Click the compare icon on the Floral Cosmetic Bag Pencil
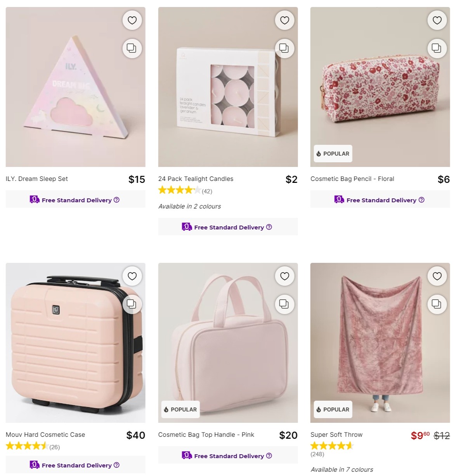The width and height of the screenshot is (454, 476). pos(437,49)
